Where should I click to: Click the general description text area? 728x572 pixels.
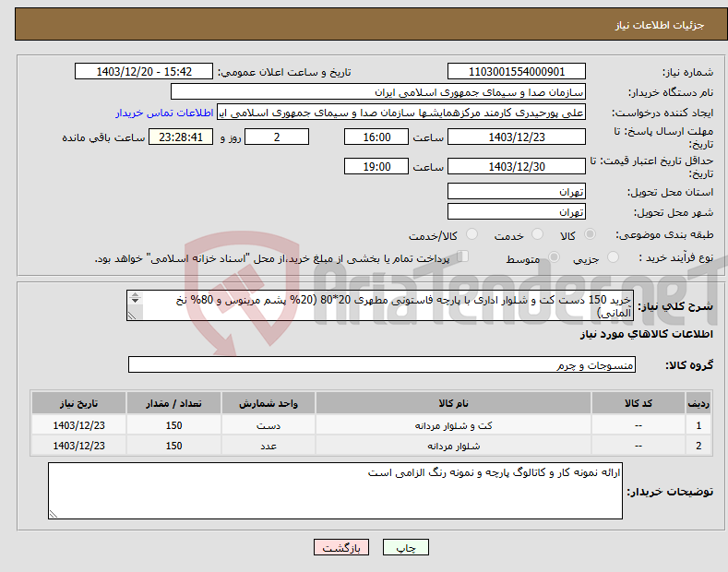click(x=380, y=305)
